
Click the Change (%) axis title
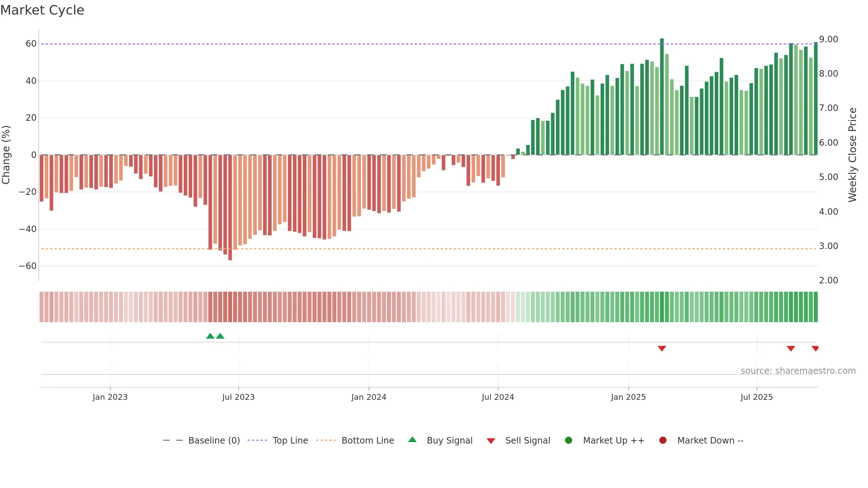click(x=6, y=155)
